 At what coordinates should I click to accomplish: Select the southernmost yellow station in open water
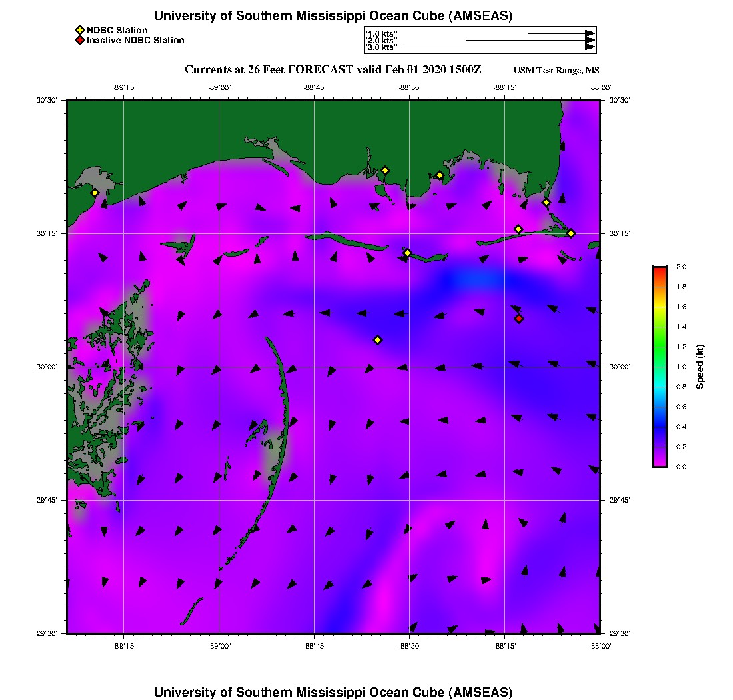click(378, 340)
